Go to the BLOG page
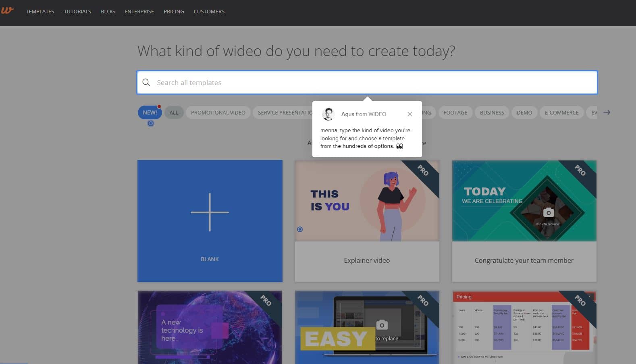 pyautogui.click(x=108, y=11)
